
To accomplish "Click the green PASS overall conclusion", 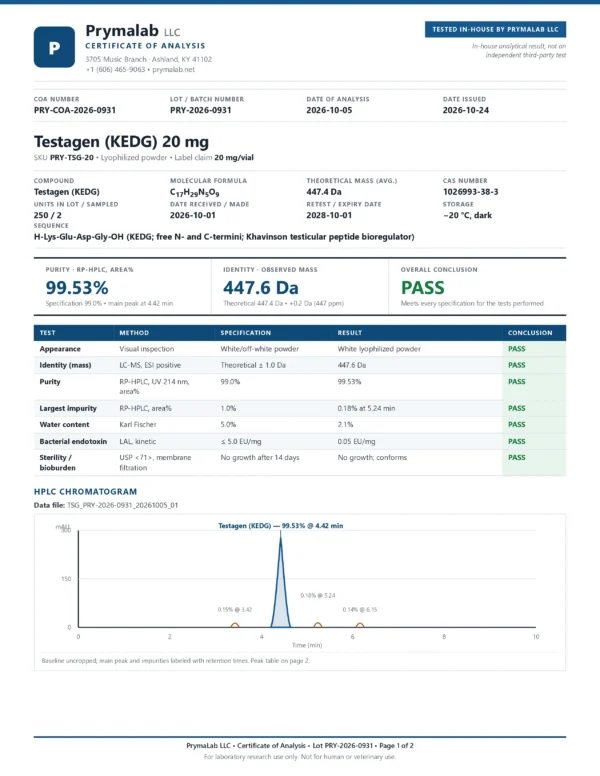I will [422, 288].
